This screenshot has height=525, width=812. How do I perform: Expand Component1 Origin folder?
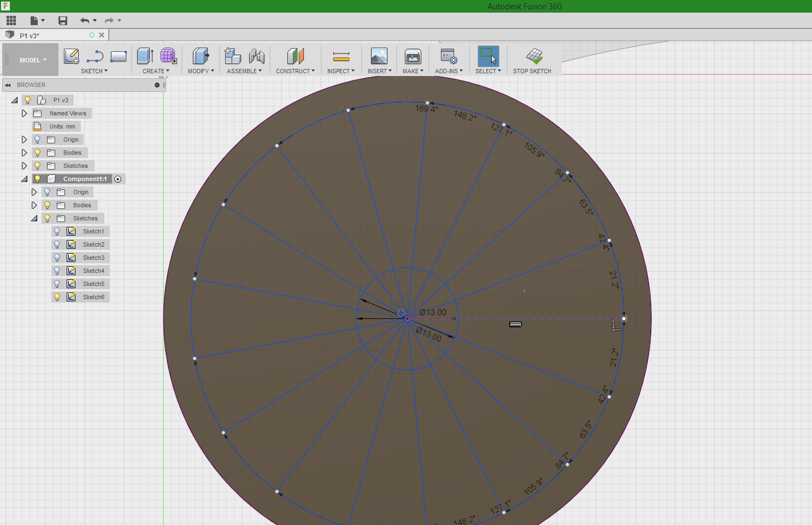tap(34, 192)
